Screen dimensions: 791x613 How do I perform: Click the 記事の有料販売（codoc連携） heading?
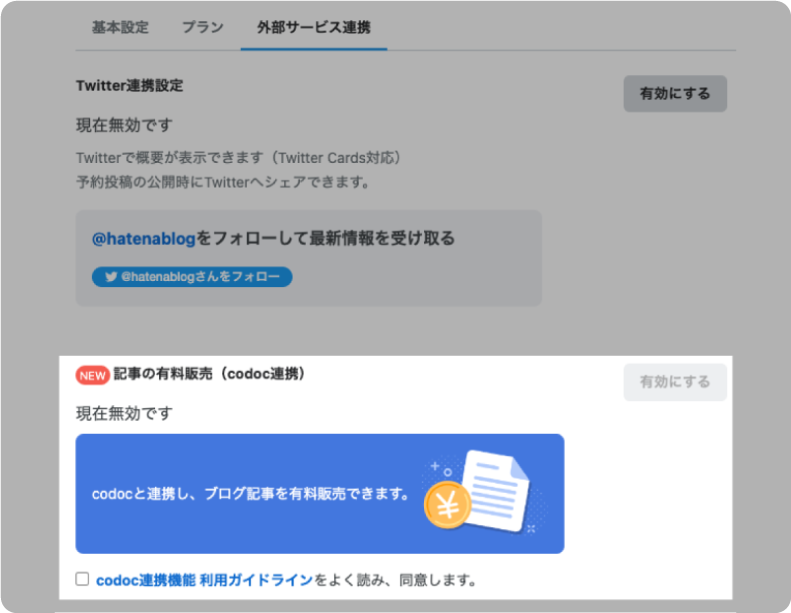tap(209, 374)
